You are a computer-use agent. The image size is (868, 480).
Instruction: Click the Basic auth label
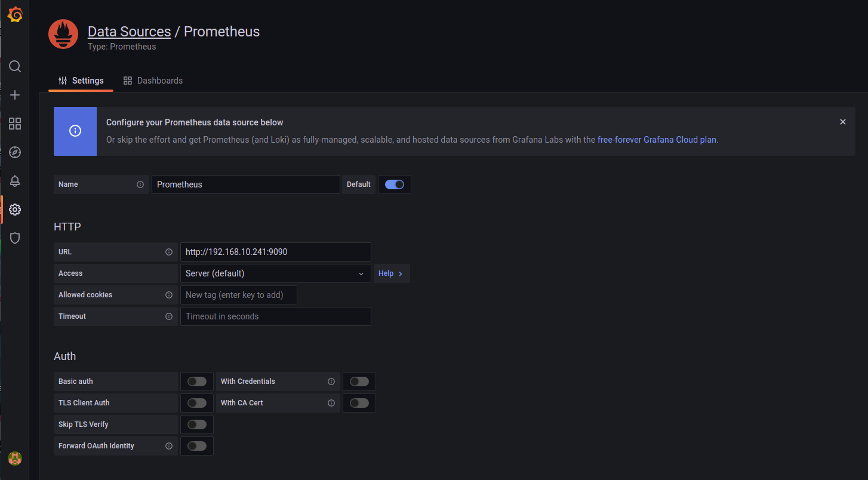(x=76, y=381)
